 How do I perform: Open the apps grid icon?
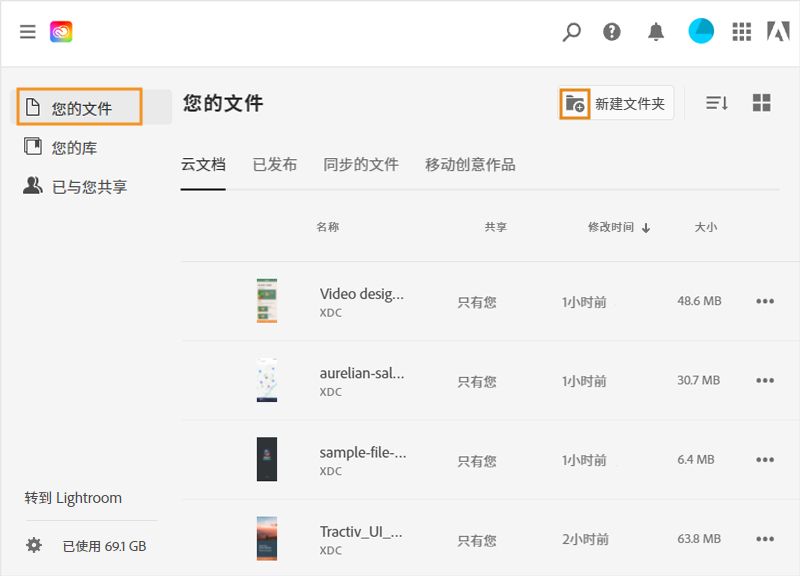pos(742,32)
